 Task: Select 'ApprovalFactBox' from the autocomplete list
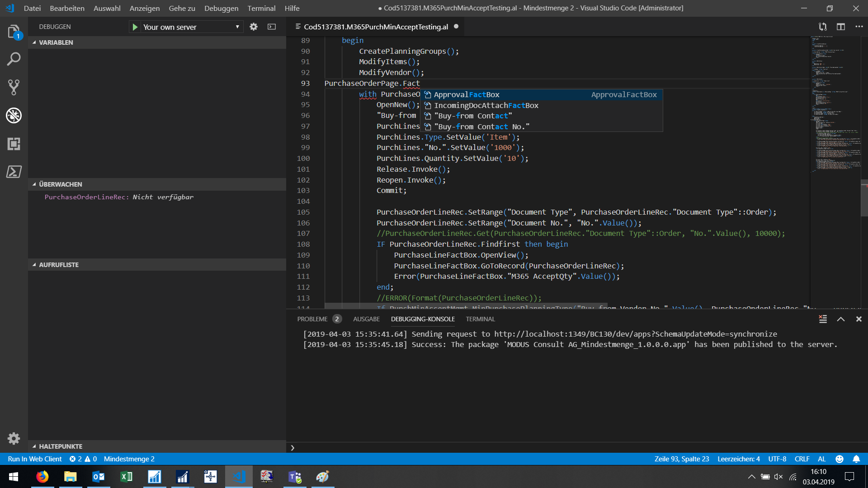(x=467, y=94)
